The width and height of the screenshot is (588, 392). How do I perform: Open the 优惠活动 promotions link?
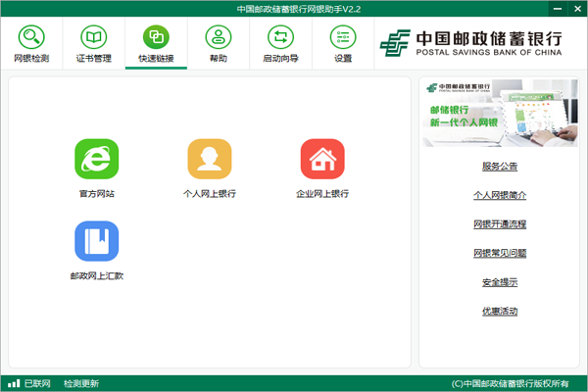click(x=499, y=312)
